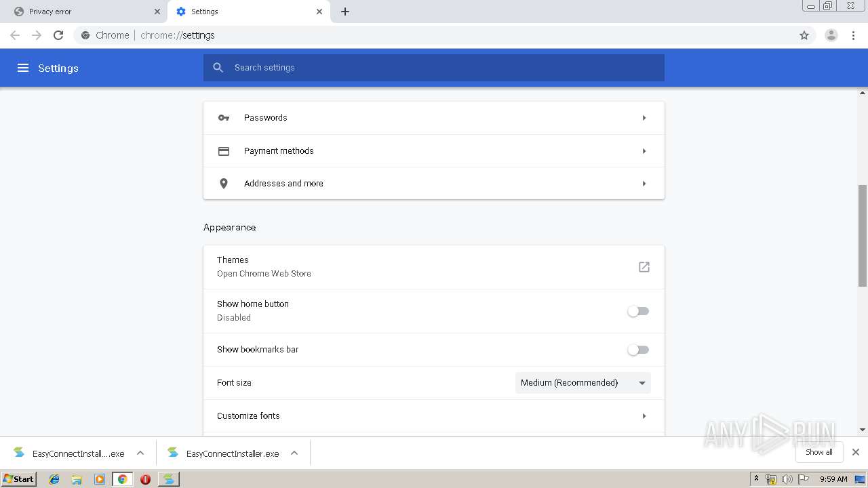Click the 9:59 AM clock

click(x=833, y=479)
